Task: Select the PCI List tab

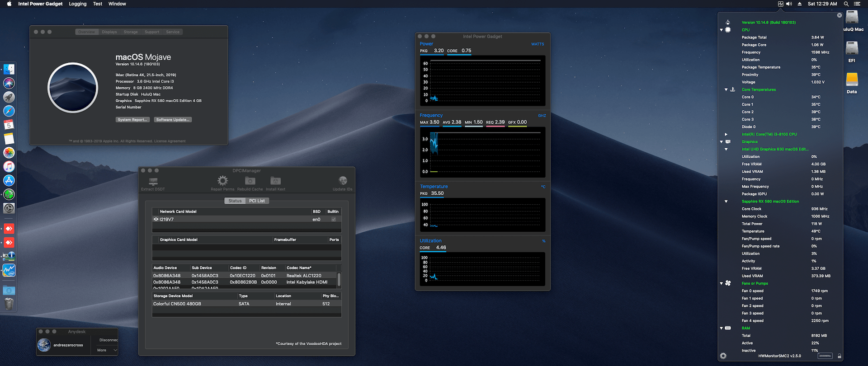Action: pos(257,201)
